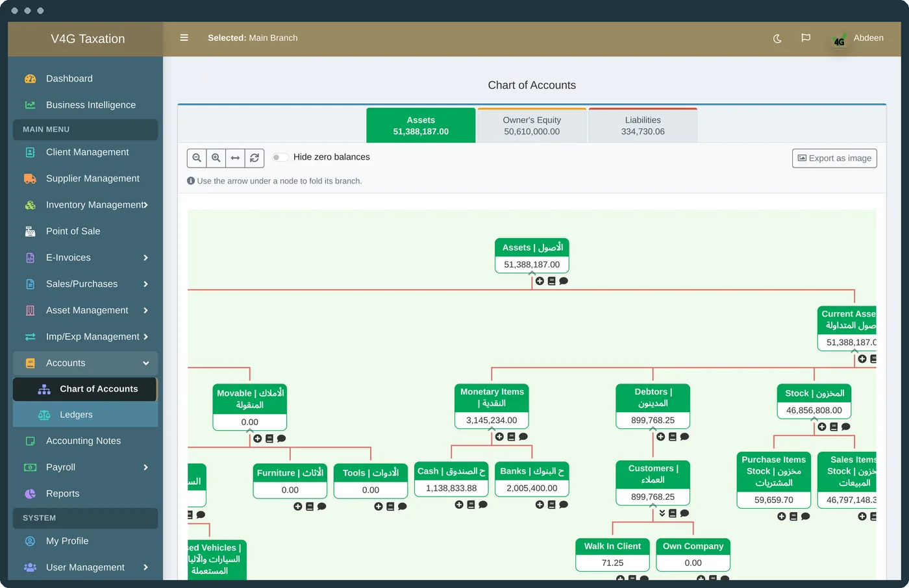Expand the Sales/Purchases submenu
Image resolution: width=909 pixels, height=588 pixels.
pyautogui.click(x=86, y=284)
